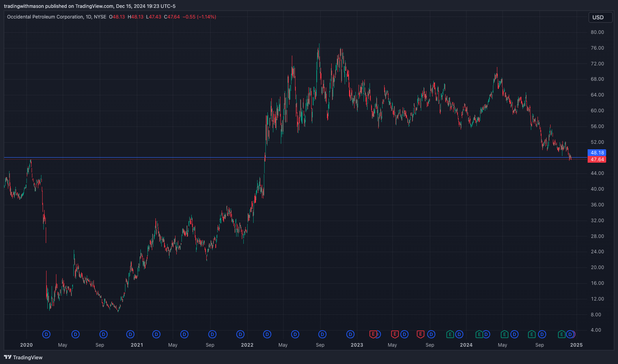The height and width of the screenshot is (364, 618).
Task: Click the March 2020 dividend marker
Action: pyautogui.click(x=47, y=334)
